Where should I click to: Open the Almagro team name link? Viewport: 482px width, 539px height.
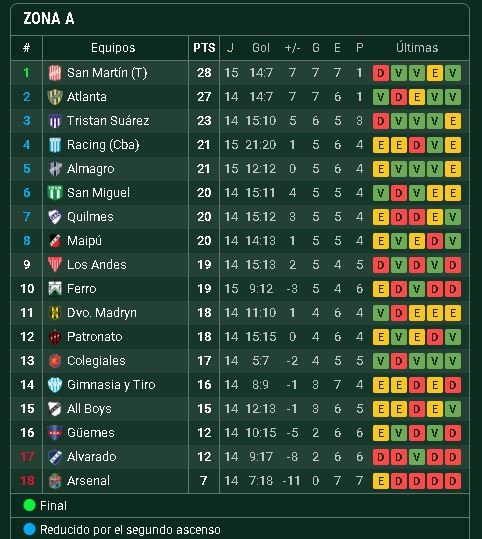click(90, 169)
